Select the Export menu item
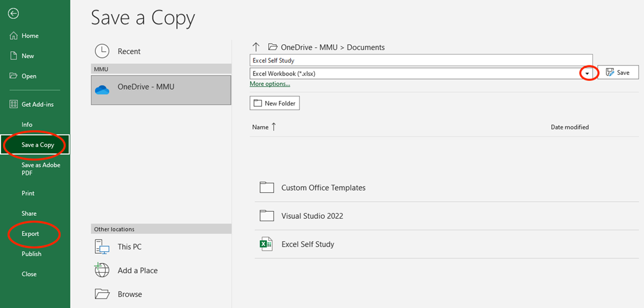This screenshot has width=644, height=308. [30, 234]
